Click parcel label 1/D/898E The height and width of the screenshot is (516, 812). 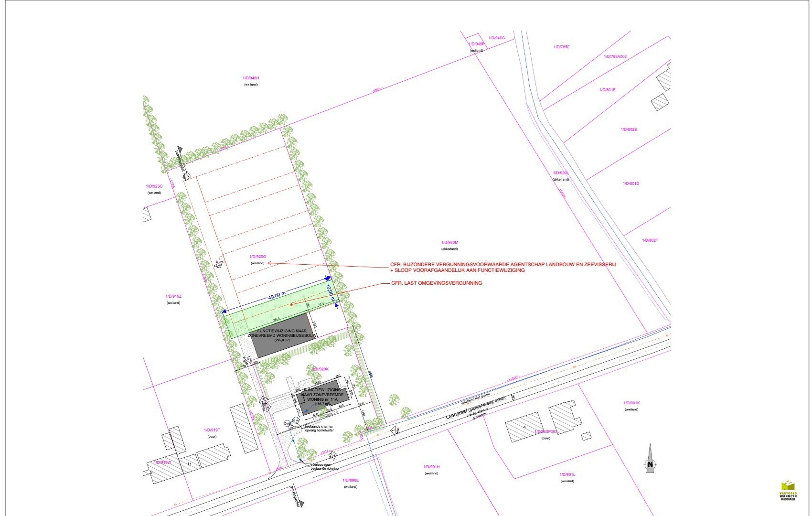click(351, 480)
